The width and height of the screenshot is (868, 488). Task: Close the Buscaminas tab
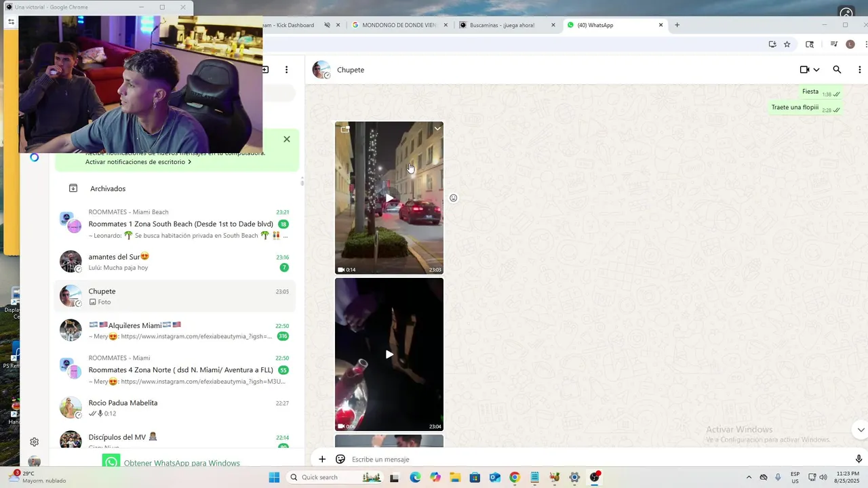pyautogui.click(x=553, y=25)
